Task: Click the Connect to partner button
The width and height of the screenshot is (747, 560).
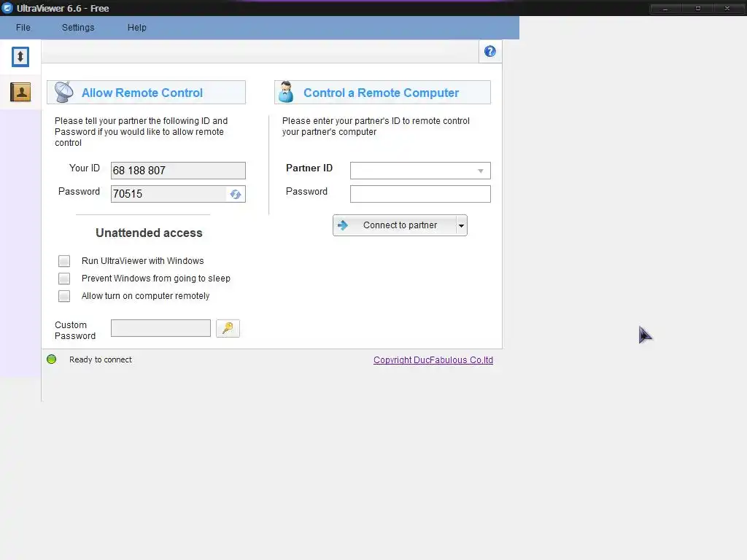Action: [x=395, y=225]
